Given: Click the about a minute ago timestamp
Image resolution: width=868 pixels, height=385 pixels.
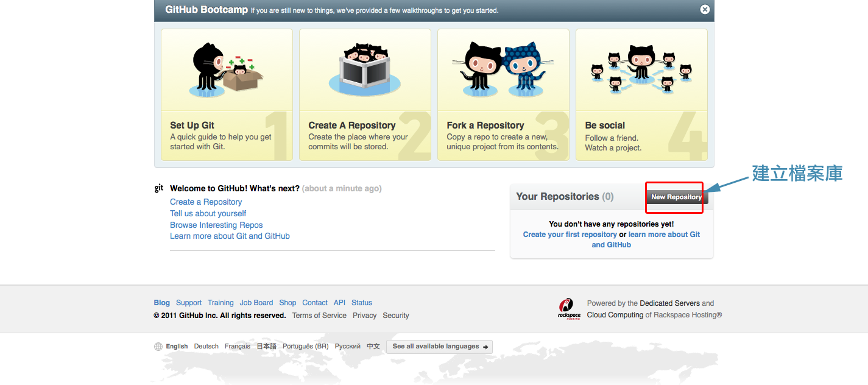Looking at the screenshot, I should click(x=342, y=189).
